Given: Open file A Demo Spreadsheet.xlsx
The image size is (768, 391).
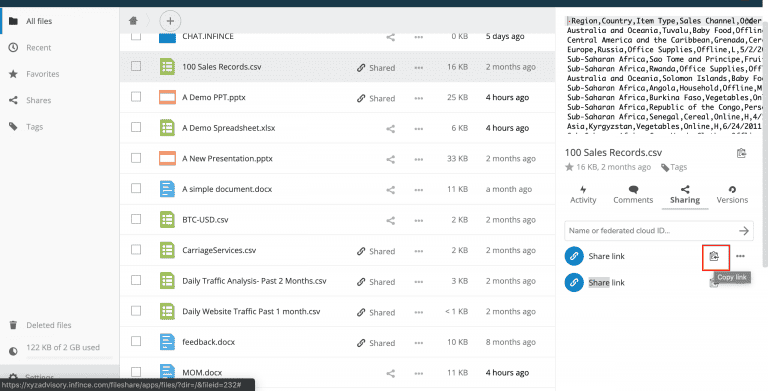Looking at the screenshot, I should tap(229, 128).
